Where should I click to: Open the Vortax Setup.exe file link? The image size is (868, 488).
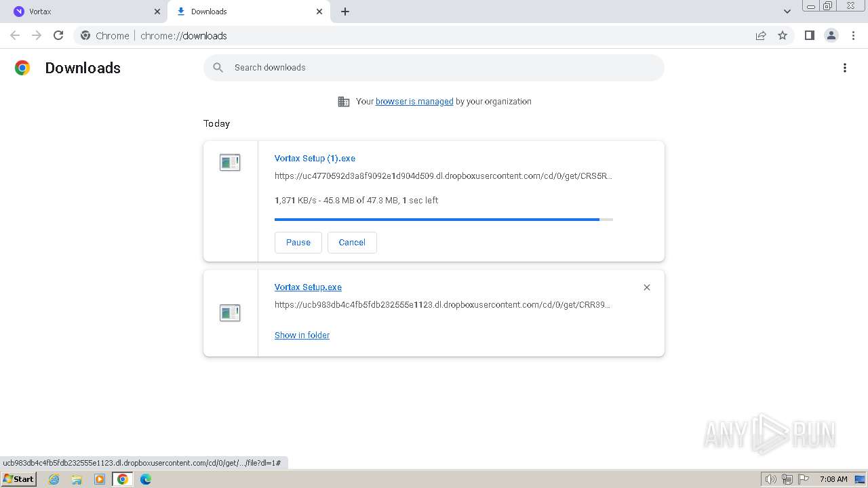click(308, 287)
